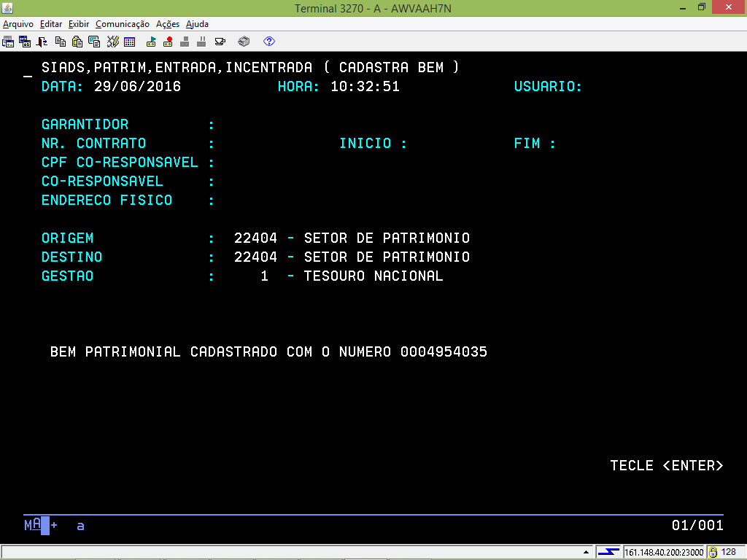Image resolution: width=747 pixels, height=560 pixels.
Task: Click the play macro green flag icon
Action: tap(152, 42)
